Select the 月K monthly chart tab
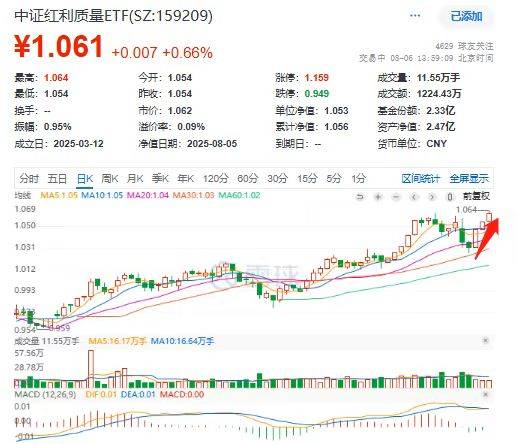 pos(135,179)
